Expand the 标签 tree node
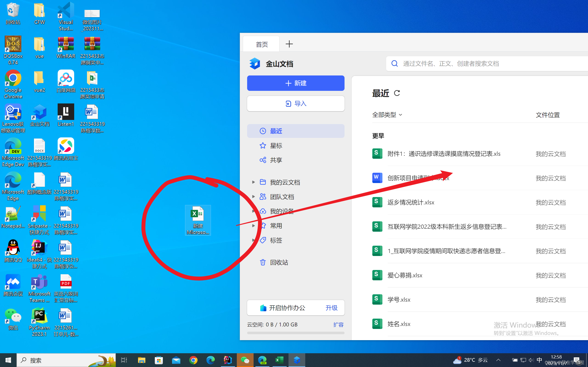 click(x=253, y=240)
